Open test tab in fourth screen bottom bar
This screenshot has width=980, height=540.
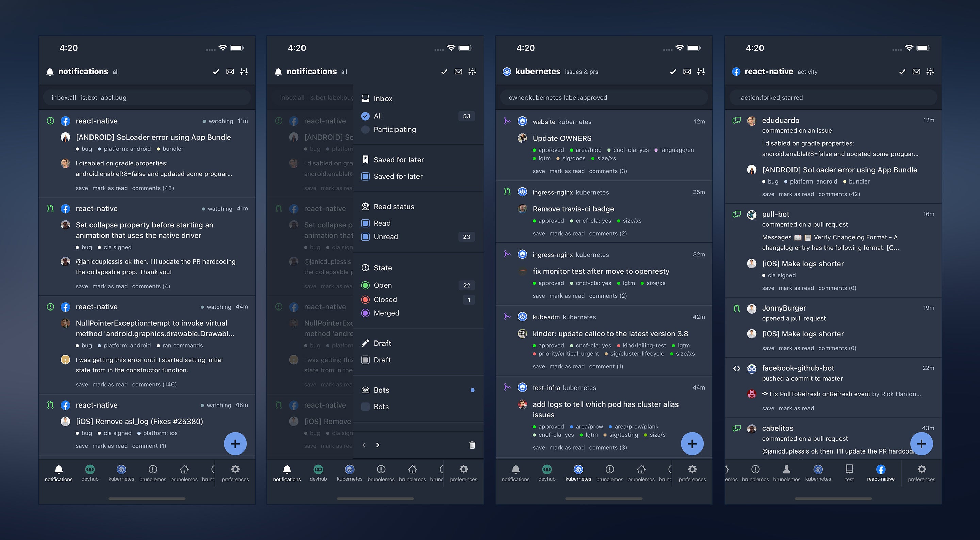tap(850, 473)
